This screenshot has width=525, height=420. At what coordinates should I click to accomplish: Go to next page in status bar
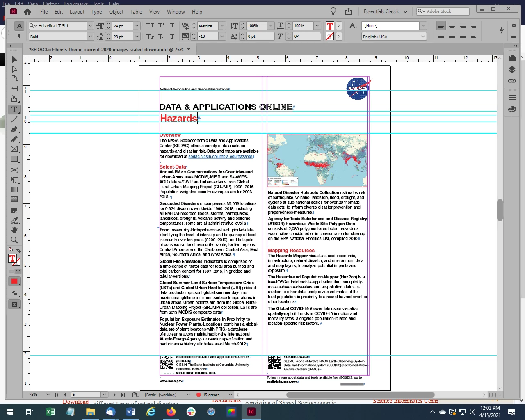click(114, 395)
